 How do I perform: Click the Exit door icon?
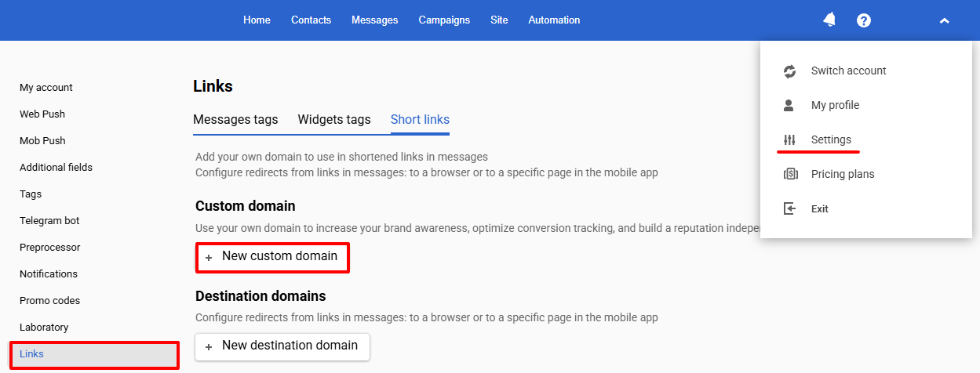pos(790,208)
